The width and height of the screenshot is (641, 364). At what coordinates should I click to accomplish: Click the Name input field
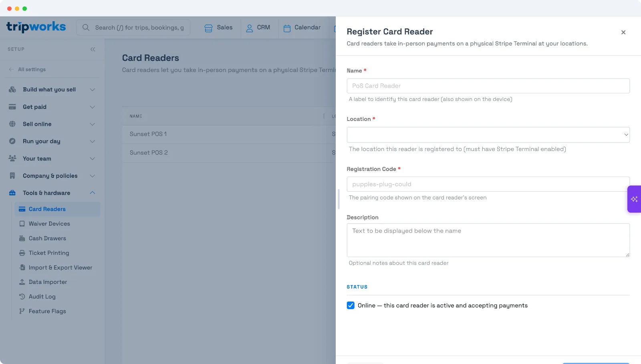[488, 86]
